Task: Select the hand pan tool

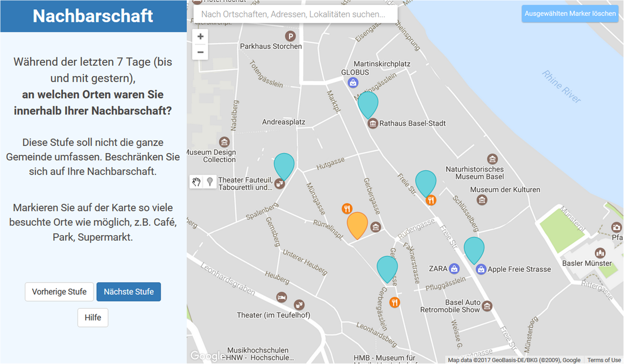Action: point(196,182)
